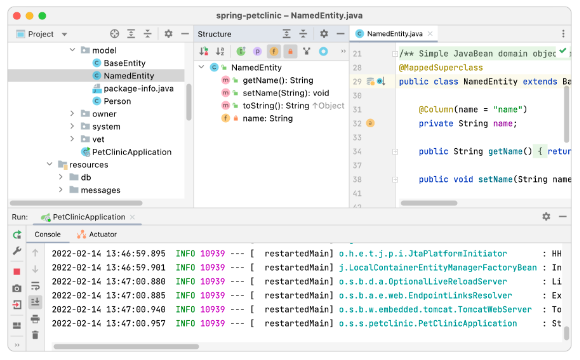
Task: Expand the system folder
Action: coord(72,126)
